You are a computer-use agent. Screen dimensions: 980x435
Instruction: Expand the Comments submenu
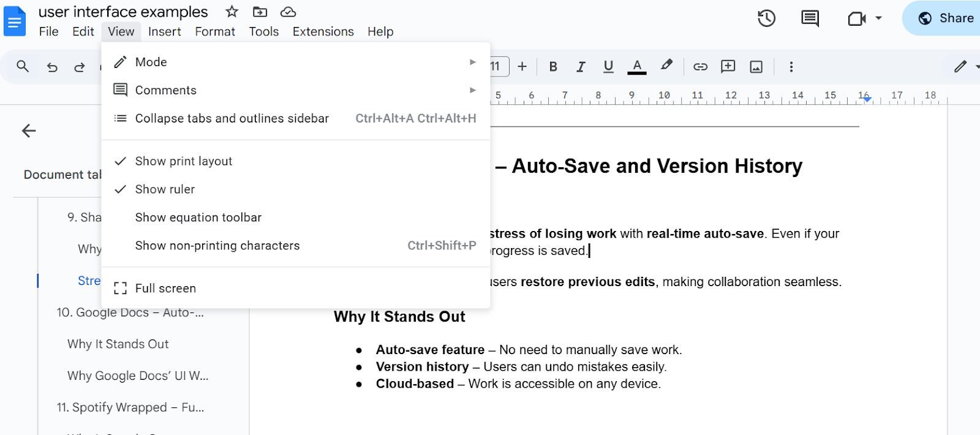pos(296,90)
